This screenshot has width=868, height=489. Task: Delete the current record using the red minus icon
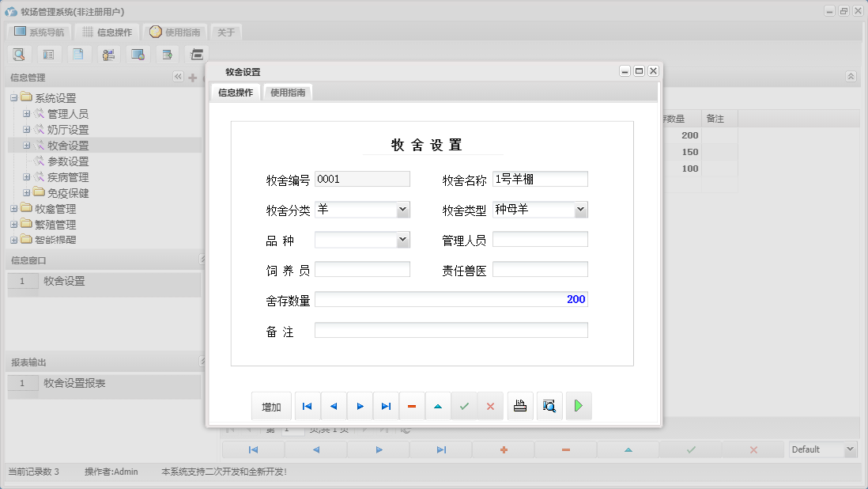pyautogui.click(x=411, y=405)
